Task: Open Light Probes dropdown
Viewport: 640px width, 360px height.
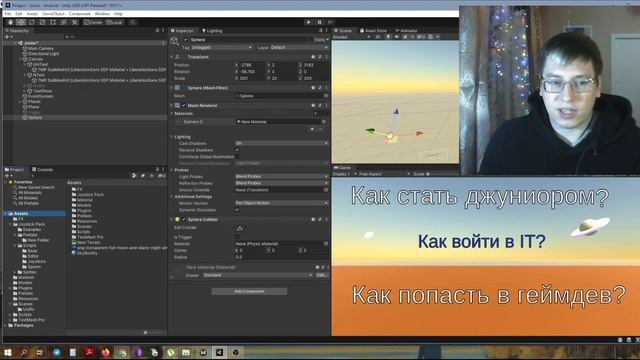Action: [x=282, y=176]
